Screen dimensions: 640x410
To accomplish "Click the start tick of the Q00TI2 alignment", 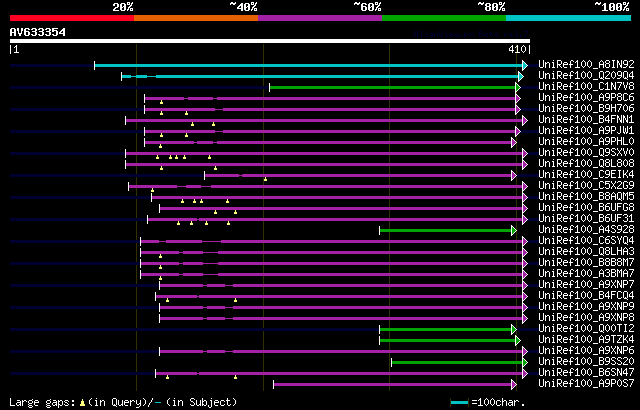I will click(380, 330).
